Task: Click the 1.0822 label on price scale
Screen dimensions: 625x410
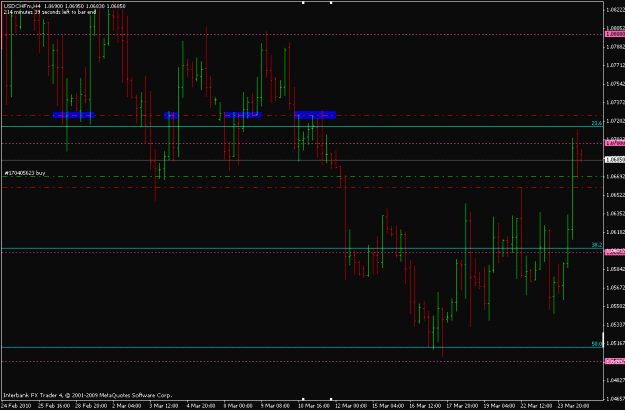Action: 615,10
